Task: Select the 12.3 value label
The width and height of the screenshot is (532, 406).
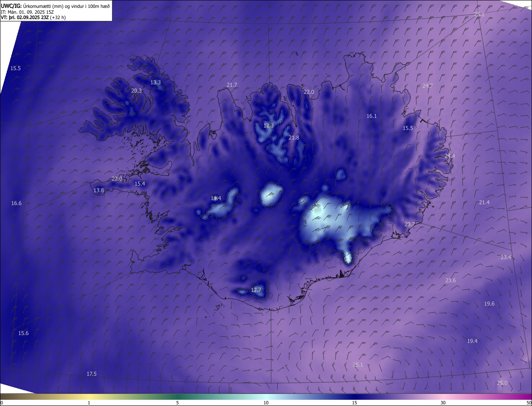Action: [269, 125]
